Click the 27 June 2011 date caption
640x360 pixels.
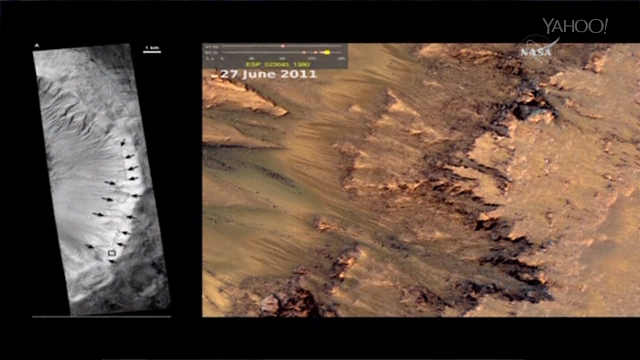tap(269, 74)
